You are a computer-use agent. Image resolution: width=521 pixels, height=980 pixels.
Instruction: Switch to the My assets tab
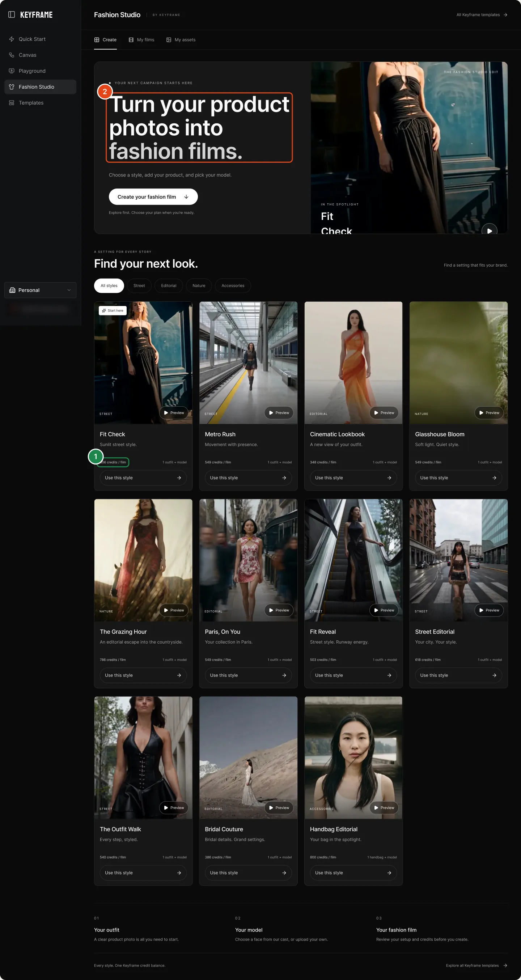pos(181,40)
